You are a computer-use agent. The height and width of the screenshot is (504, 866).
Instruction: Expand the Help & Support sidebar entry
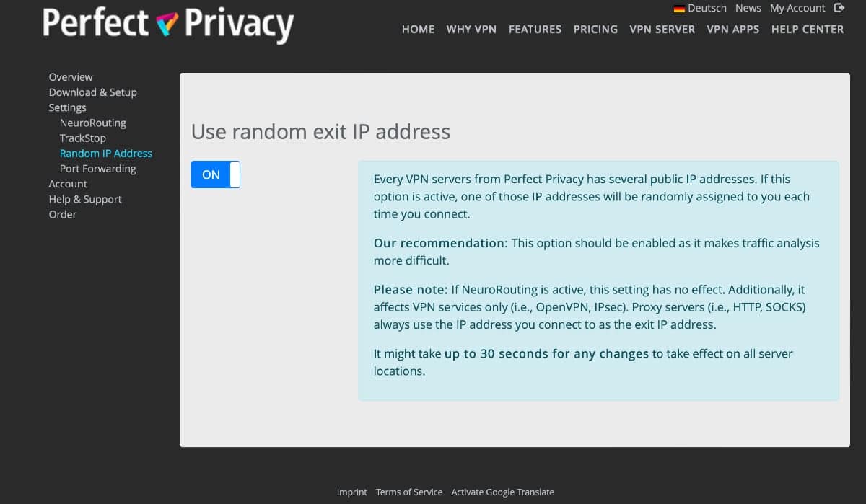click(84, 199)
